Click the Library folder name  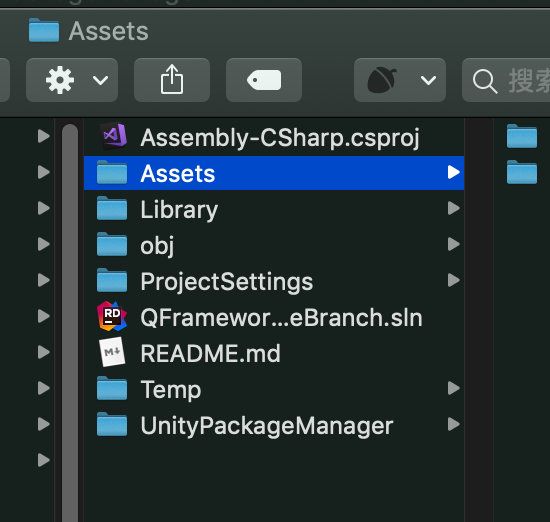tap(179, 210)
